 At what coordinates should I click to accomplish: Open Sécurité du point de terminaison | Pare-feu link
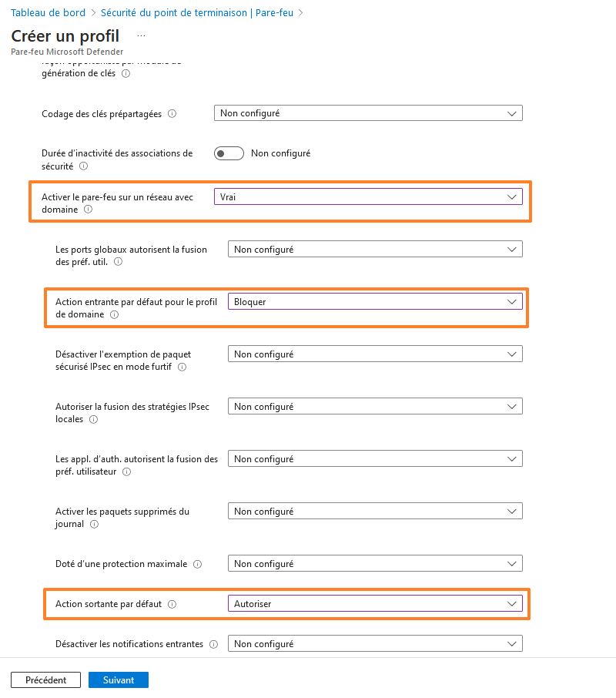click(x=195, y=12)
